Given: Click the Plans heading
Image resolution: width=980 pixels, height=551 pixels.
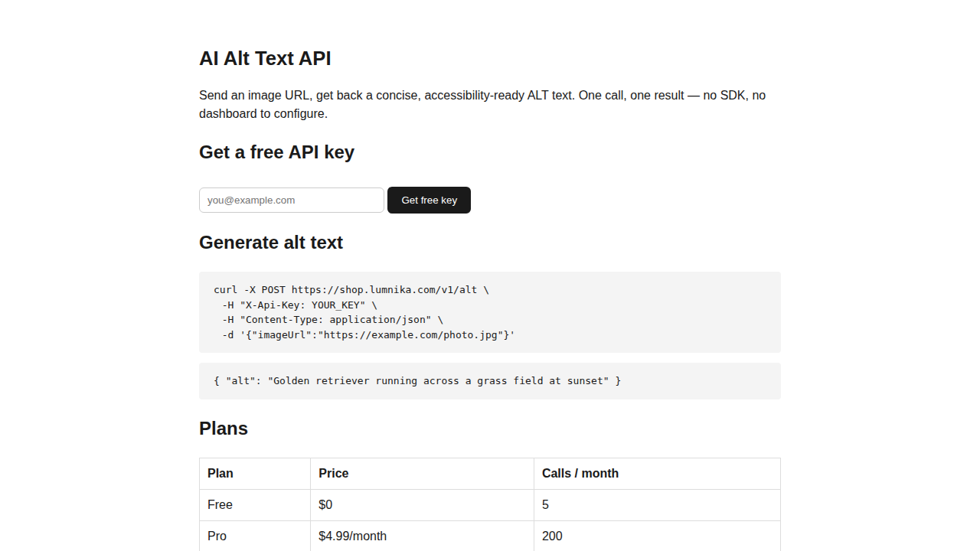Looking at the screenshot, I should [224, 429].
